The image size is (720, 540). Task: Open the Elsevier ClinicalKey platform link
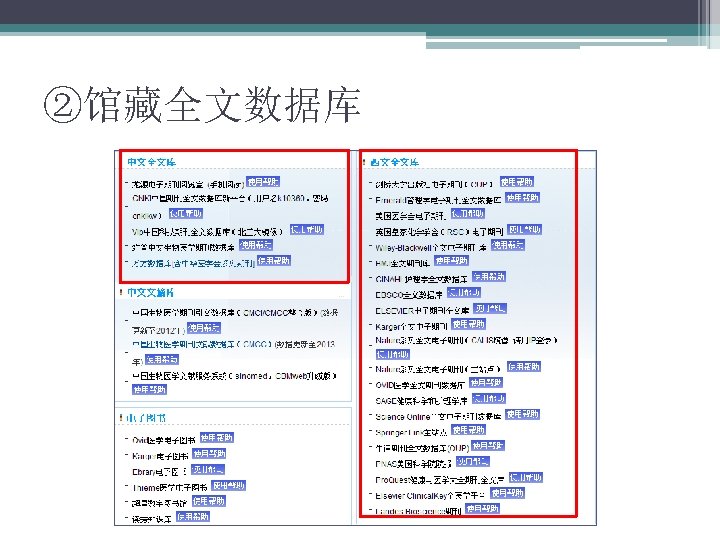coord(430,495)
